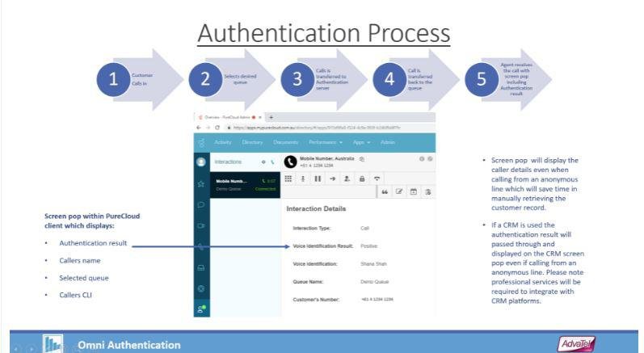Screen dimensions: 644x353
Task: Click the 'Interaction Details' heading
Action: pyautogui.click(x=316, y=208)
